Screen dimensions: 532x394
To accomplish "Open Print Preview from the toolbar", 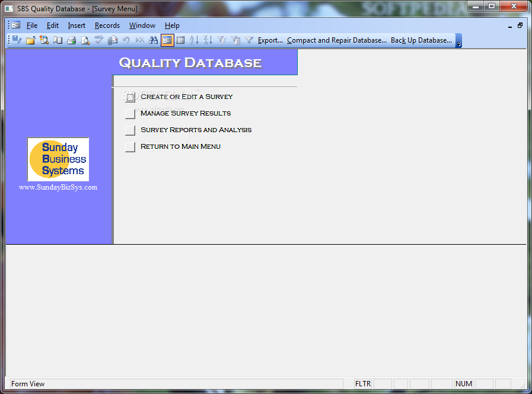I will [85, 40].
